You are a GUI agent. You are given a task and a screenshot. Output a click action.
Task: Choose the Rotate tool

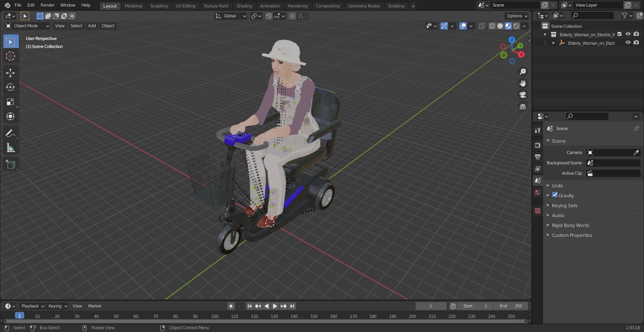pos(10,87)
